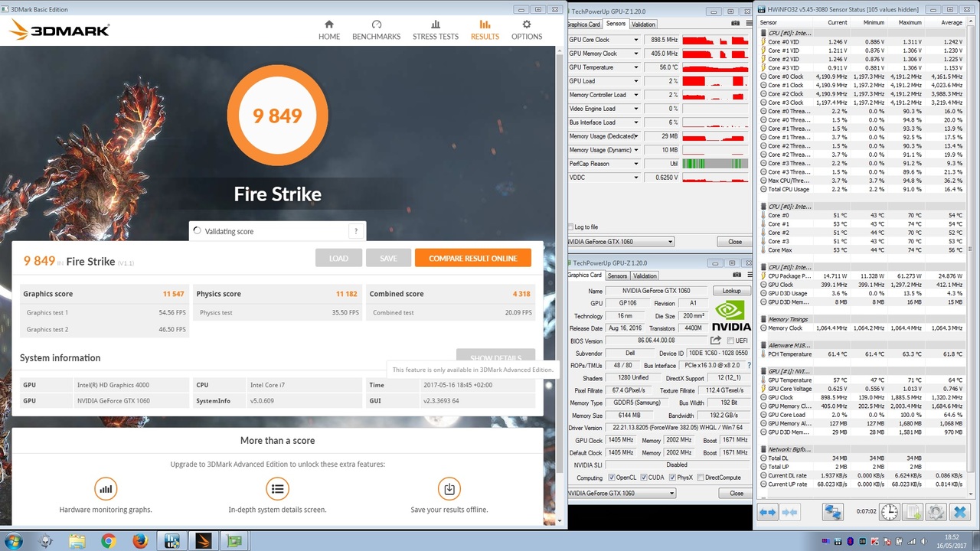Screen dimensions: 980x551
Task: Toggle the UEFI checkbox in GPU-Z
Action: click(x=731, y=341)
